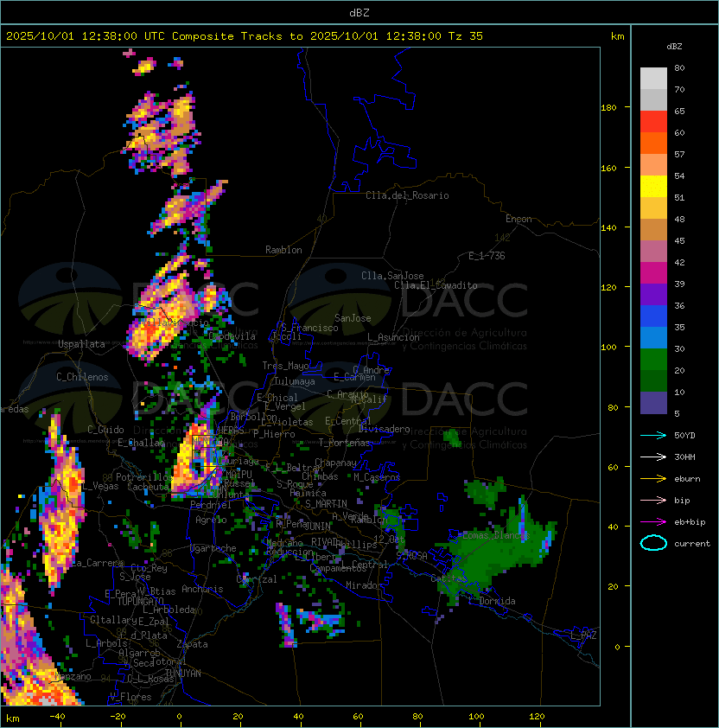Click the L_Asuncion place label
The height and width of the screenshot is (728, 719).
(393, 337)
